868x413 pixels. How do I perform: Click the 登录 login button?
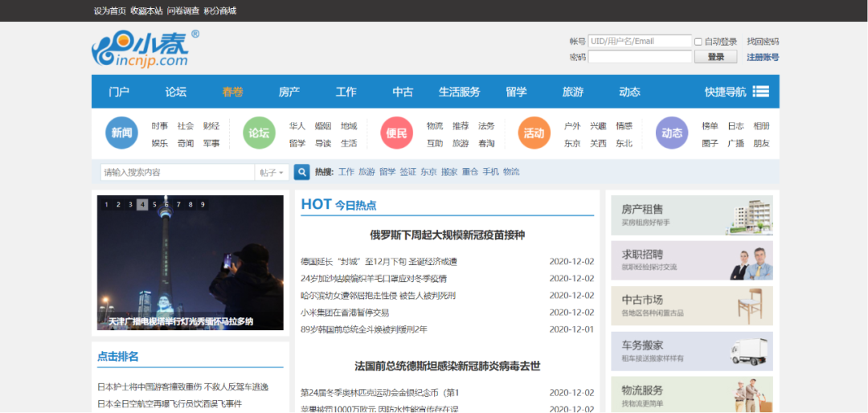pos(716,56)
